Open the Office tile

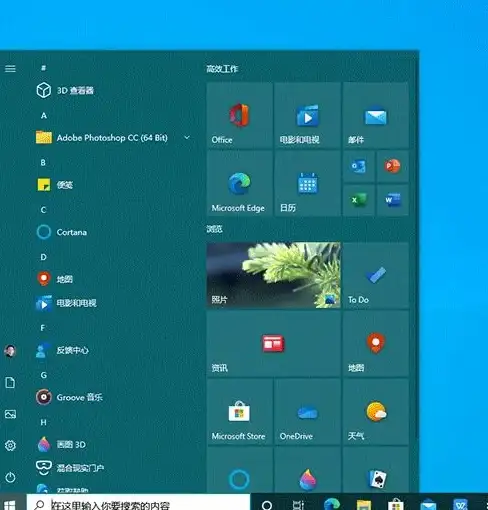tap(239, 115)
